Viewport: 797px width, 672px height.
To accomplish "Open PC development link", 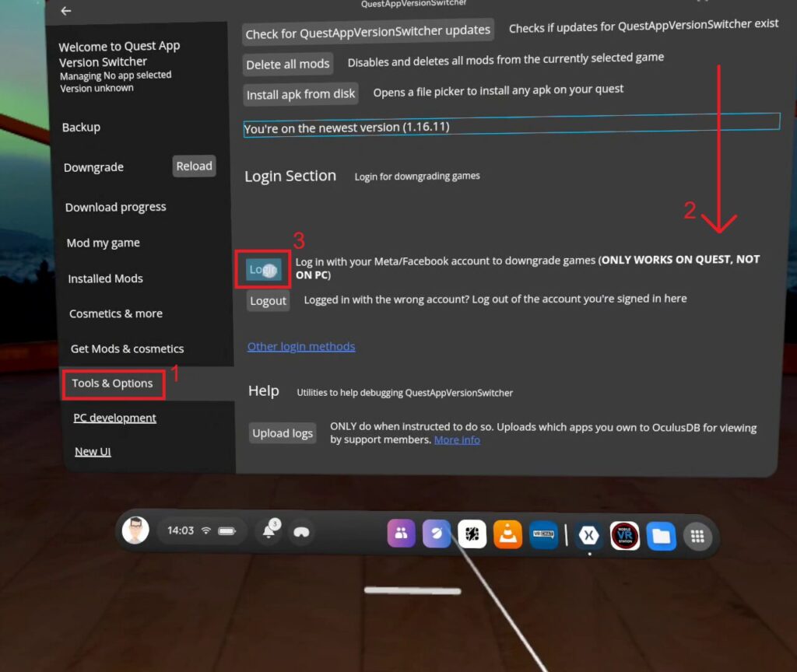I will [115, 418].
